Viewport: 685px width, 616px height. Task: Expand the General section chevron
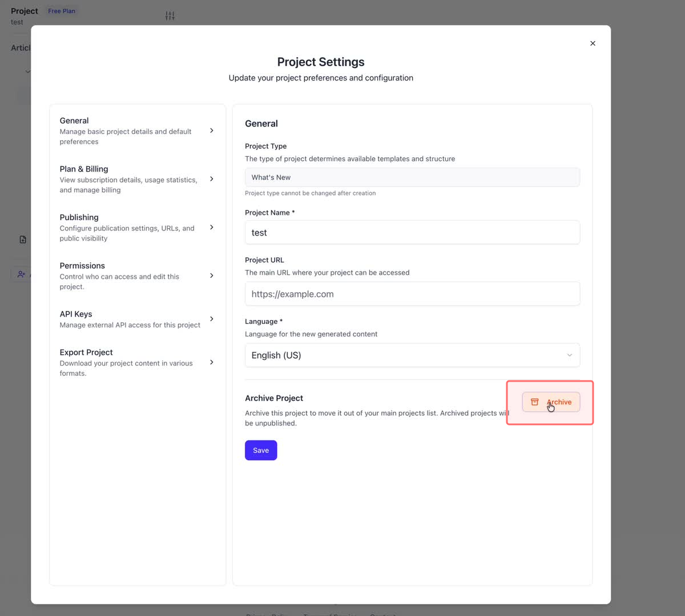212,131
